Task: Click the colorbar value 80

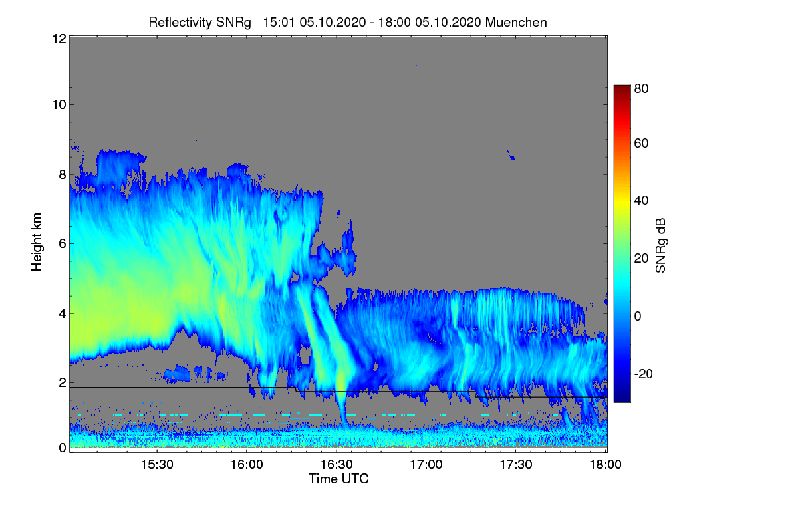Action: [642, 88]
